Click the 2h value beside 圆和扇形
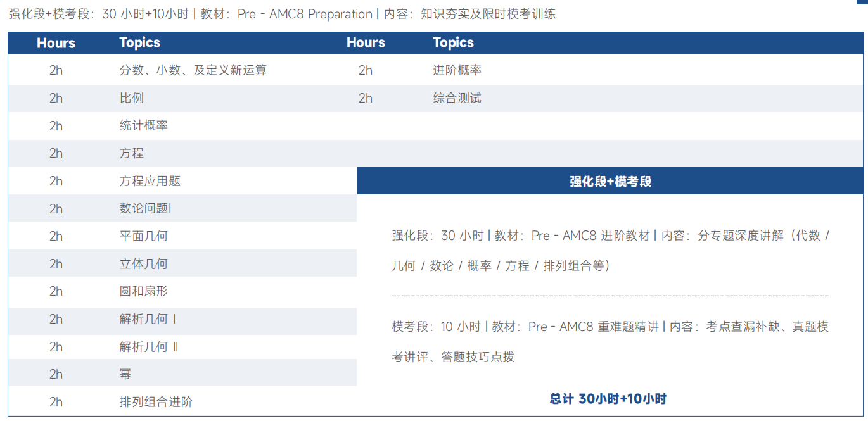 [x=56, y=291]
